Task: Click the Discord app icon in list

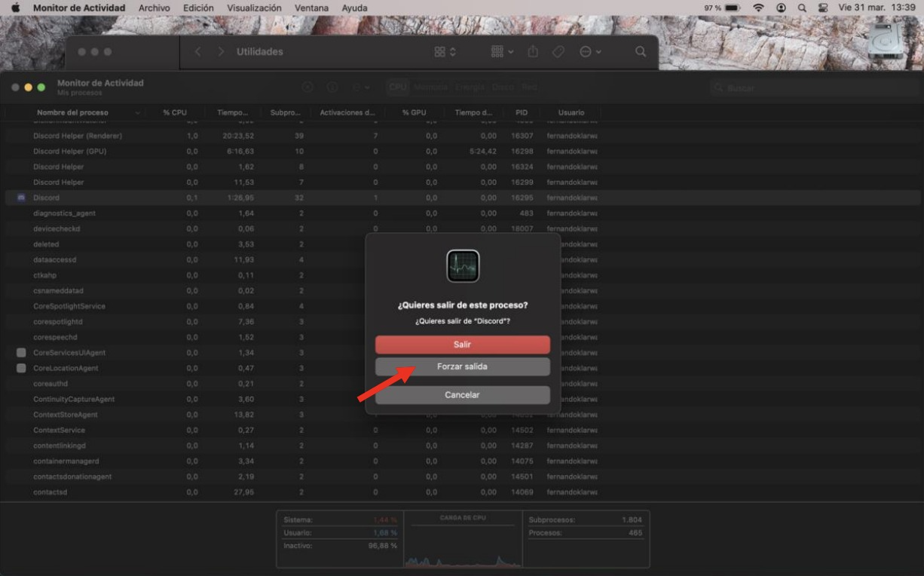Action: click(x=21, y=198)
